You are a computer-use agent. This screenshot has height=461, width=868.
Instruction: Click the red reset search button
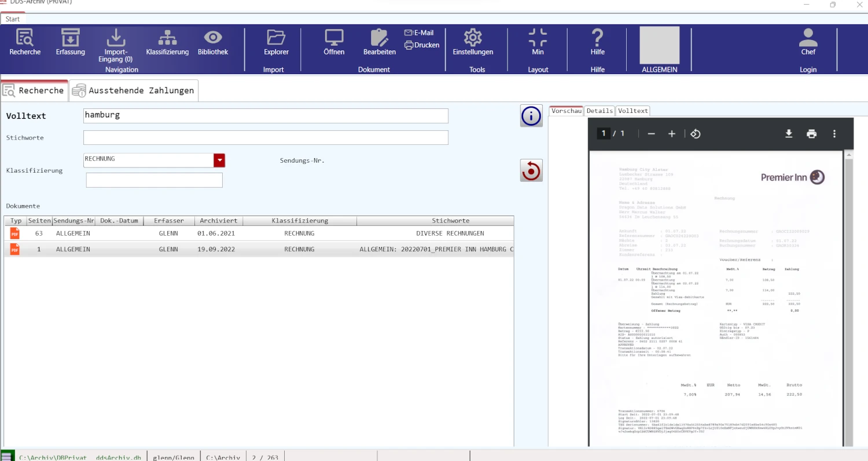[x=531, y=170]
